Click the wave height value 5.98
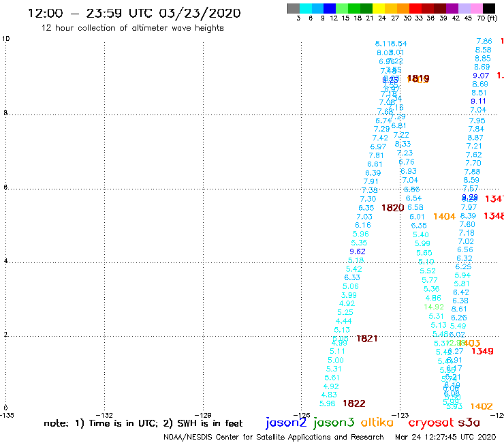 pos(327,403)
